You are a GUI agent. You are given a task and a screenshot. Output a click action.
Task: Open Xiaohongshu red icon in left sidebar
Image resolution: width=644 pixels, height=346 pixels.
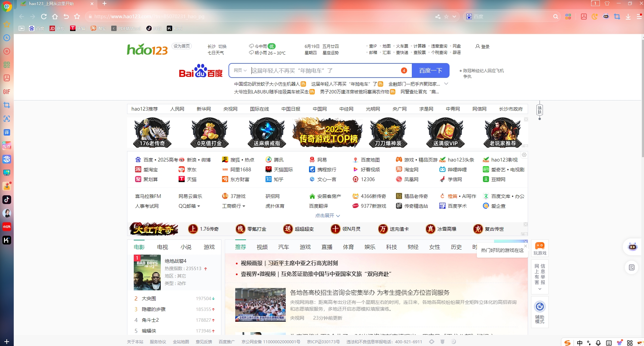click(7, 227)
